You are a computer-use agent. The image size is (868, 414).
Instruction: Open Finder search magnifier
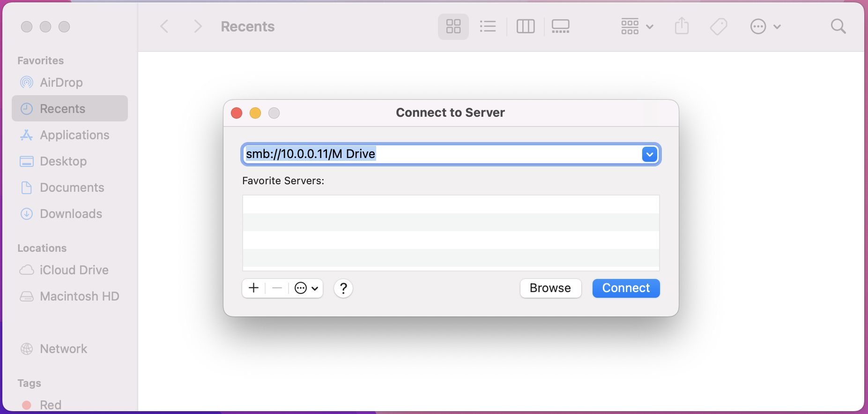pos(838,26)
